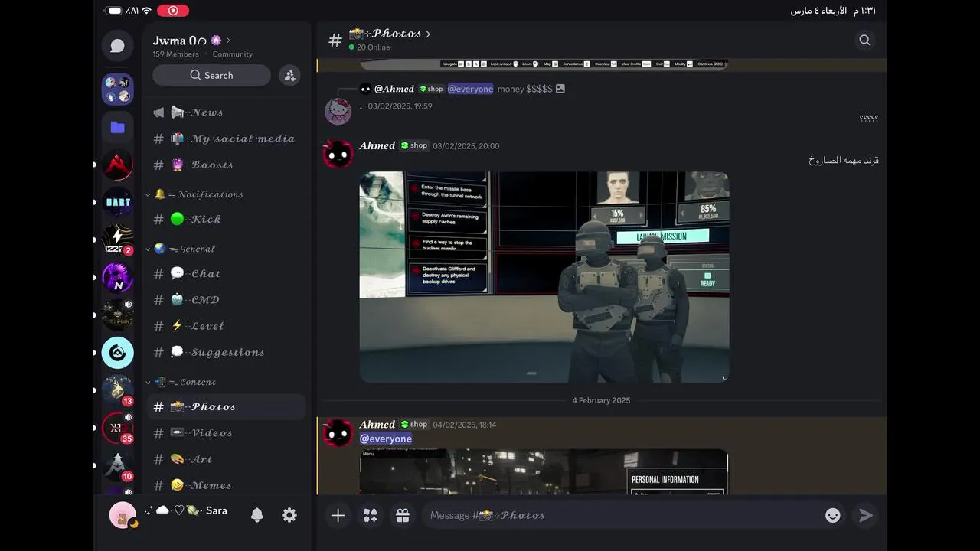Open the Videos channel
980x551 pixels.
[227, 432]
